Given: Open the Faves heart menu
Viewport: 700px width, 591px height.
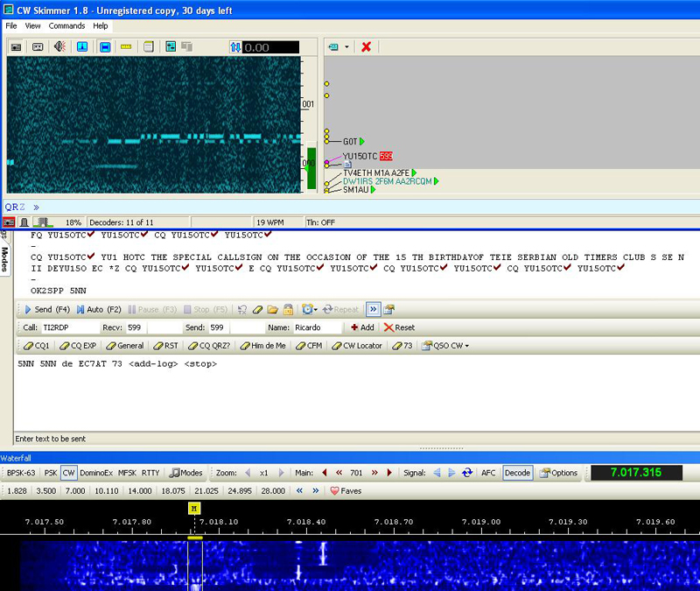Looking at the screenshot, I should (x=346, y=491).
